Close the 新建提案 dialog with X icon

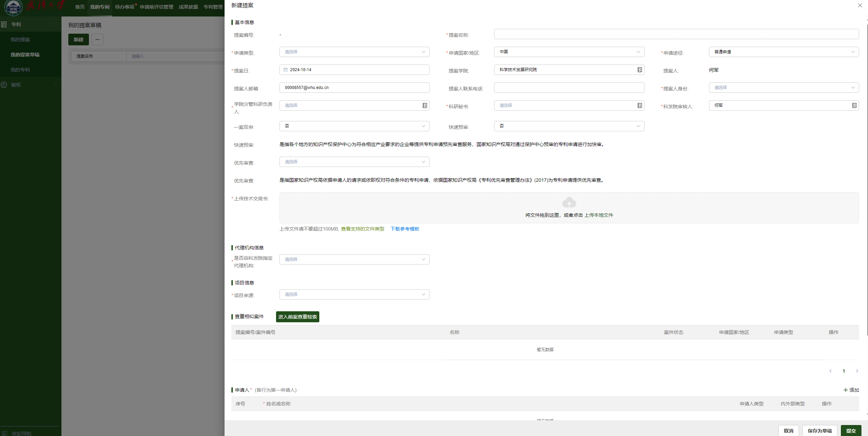point(860,5)
